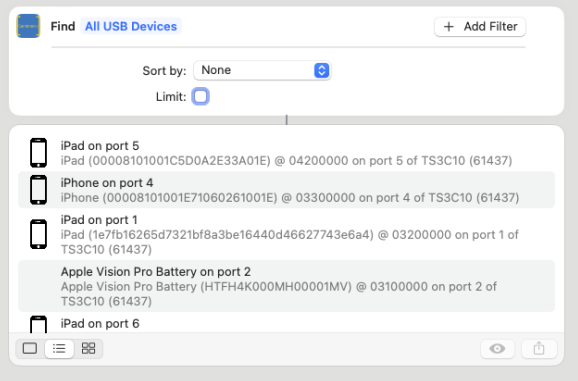Click the iPad 1e7fb16265d7321bf8a3be16440d46627743e6a4 detail text
Image resolution: width=578 pixels, height=381 pixels.
point(290,242)
